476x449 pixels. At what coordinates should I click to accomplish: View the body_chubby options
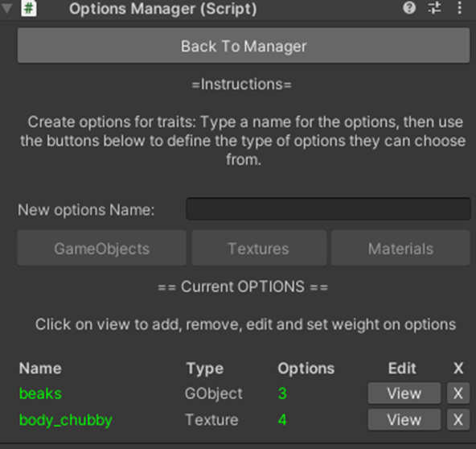404,420
